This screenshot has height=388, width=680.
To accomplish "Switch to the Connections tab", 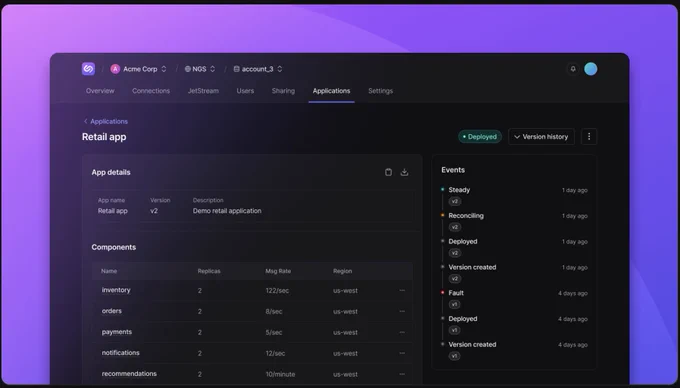I will pos(151,91).
